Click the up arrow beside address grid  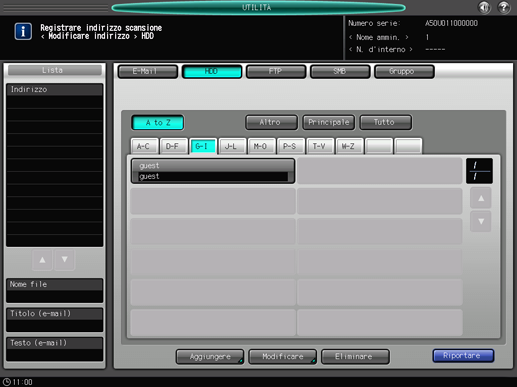(481, 198)
